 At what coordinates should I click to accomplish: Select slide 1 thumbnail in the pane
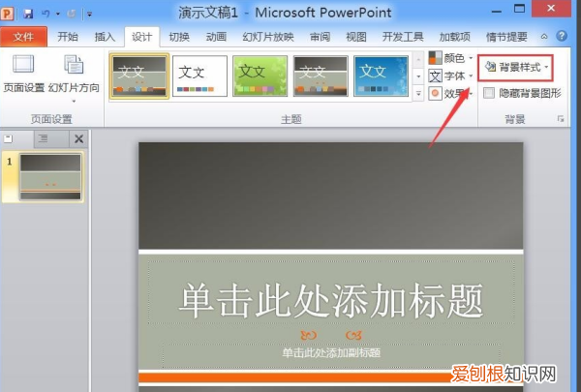[50, 177]
